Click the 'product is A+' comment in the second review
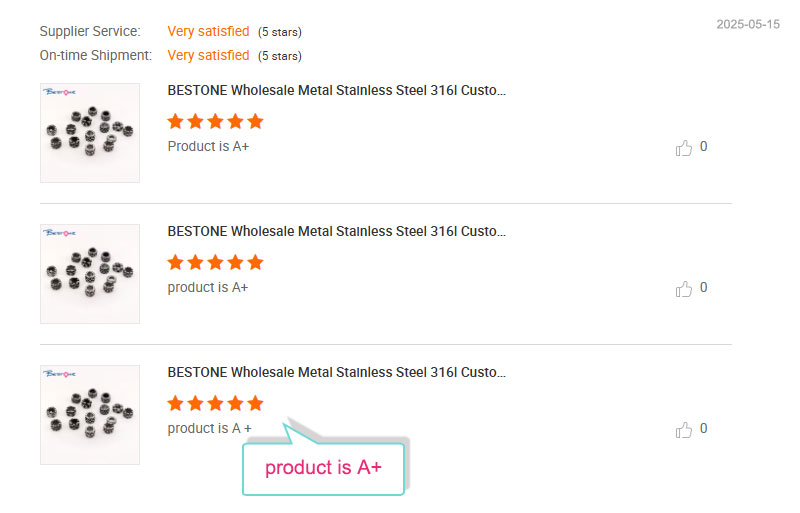 tap(208, 287)
